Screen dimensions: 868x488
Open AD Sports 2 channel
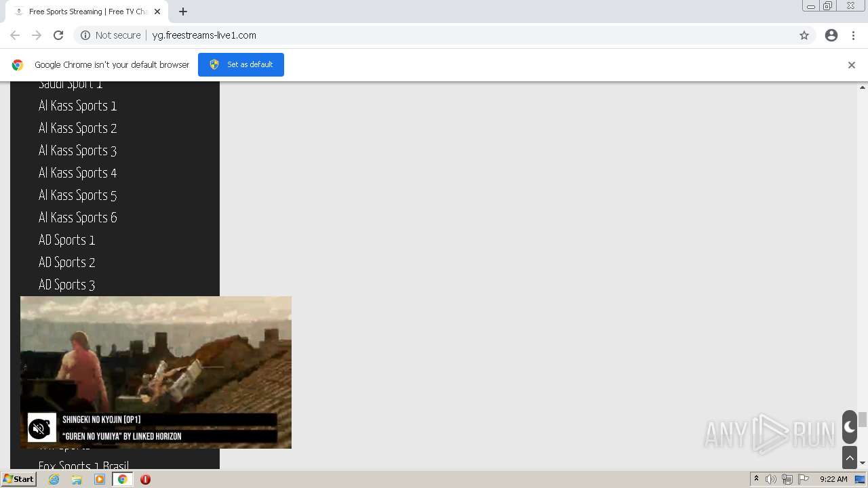coord(67,262)
